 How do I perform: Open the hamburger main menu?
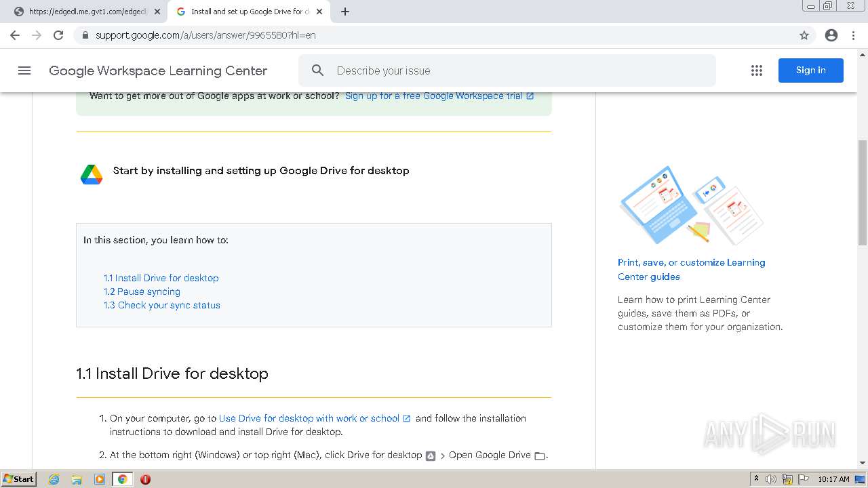pyautogui.click(x=24, y=70)
